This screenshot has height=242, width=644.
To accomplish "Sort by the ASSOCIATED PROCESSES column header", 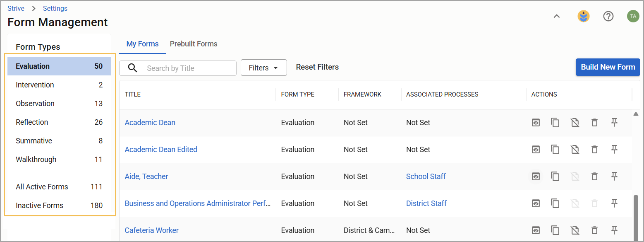I will coord(442,94).
